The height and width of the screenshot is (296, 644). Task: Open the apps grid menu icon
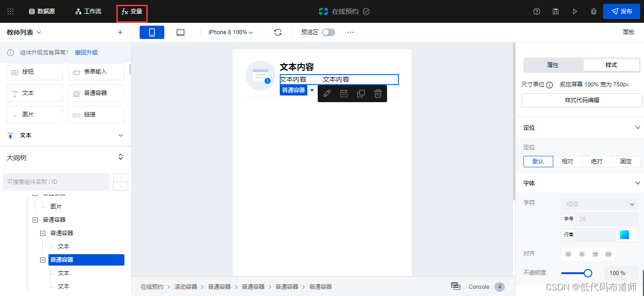[10, 11]
